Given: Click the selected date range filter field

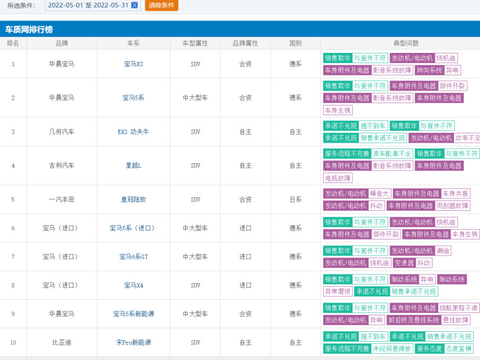Looking at the screenshot, I should 92,5.
